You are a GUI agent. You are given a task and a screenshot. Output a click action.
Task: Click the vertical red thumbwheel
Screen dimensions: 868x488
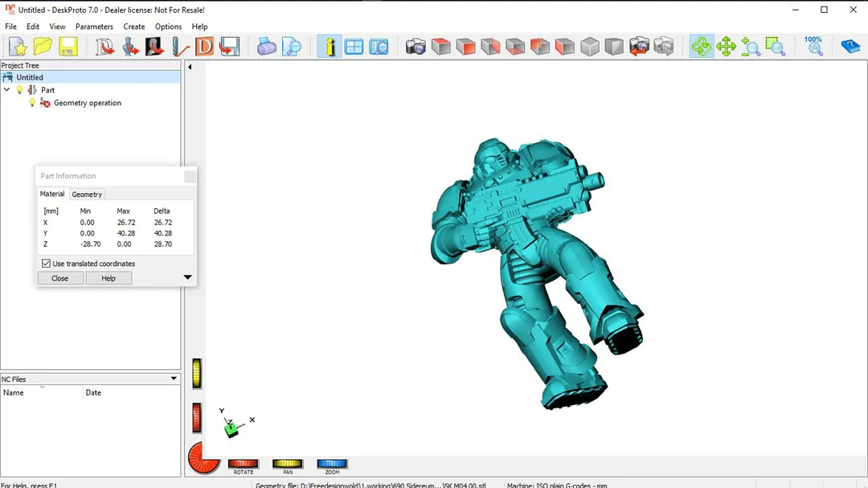[197, 418]
